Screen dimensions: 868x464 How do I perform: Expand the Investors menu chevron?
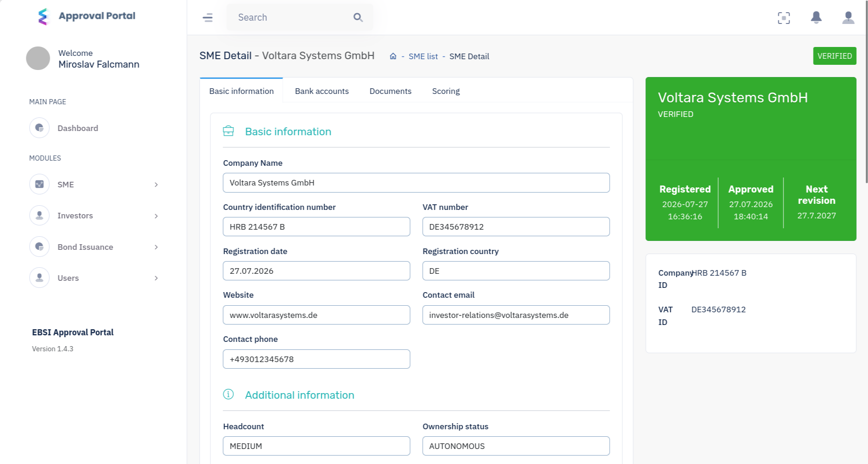pos(156,216)
